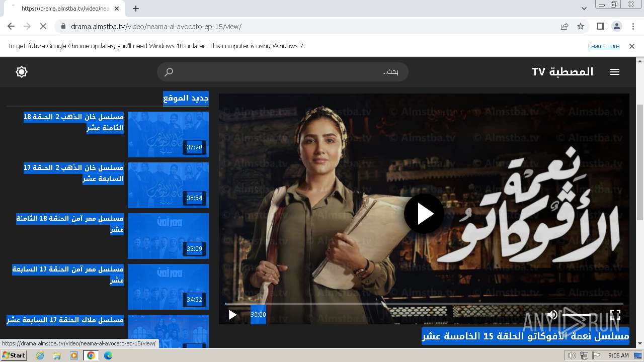Open a new tab with the plus button
The width and height of the screenshot is (644, 362).
point(136,9)
